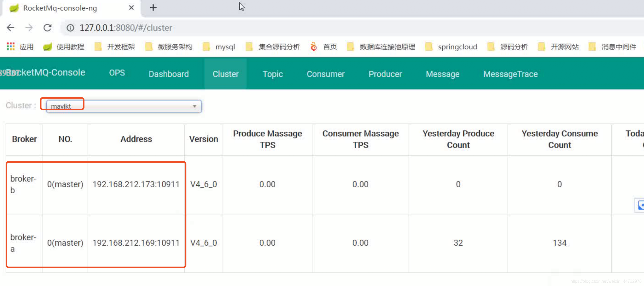Click the Produce Massage TPS header

point(267,139)
